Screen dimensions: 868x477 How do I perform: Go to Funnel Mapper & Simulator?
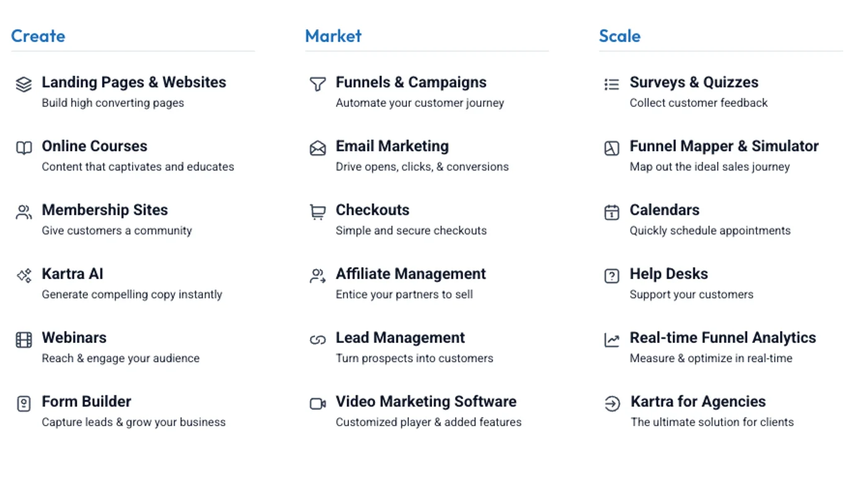pyautogui.click(x=724, y=146)
